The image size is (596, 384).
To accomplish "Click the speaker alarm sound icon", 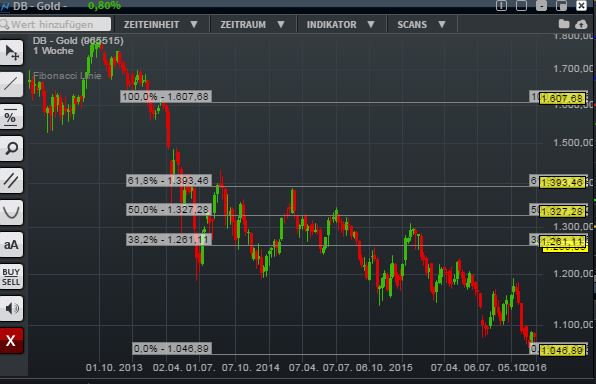I will 11,308.
